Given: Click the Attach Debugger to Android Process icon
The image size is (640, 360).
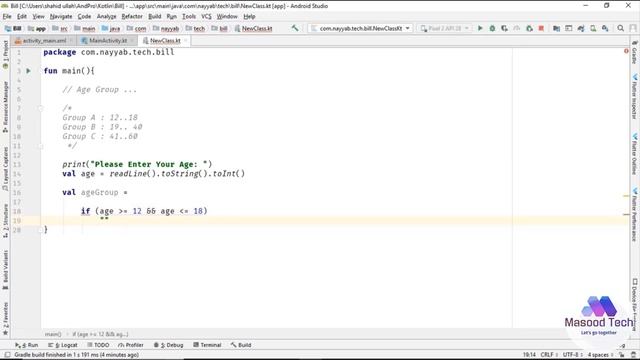Looking at the screenshot, I should click(x=529, y=28).
